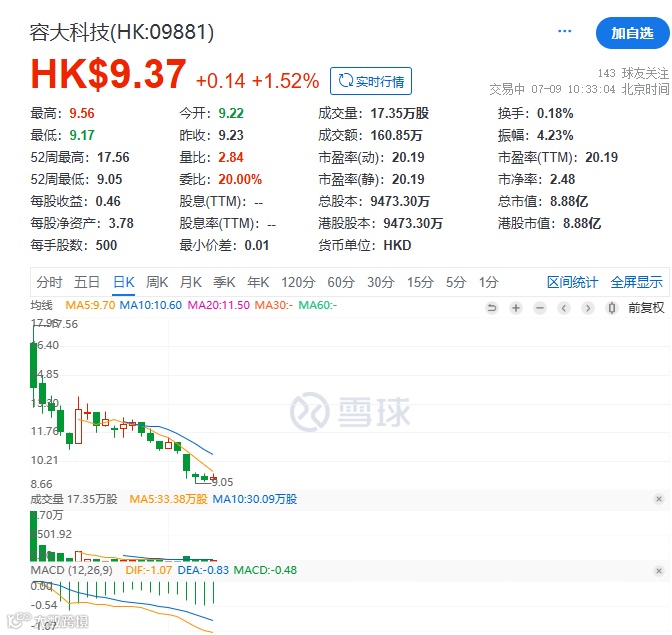
Task: Click the three-dot more options icon
Action: click(x=564, y=31)
